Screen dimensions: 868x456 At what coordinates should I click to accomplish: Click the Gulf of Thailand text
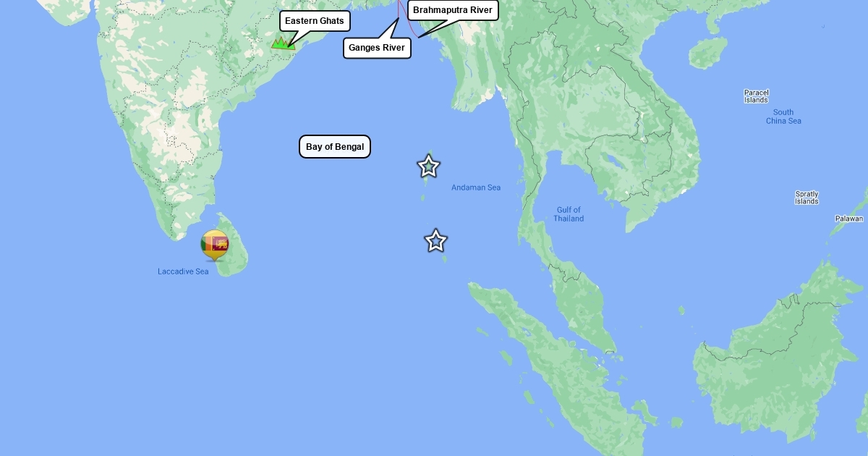569,214
